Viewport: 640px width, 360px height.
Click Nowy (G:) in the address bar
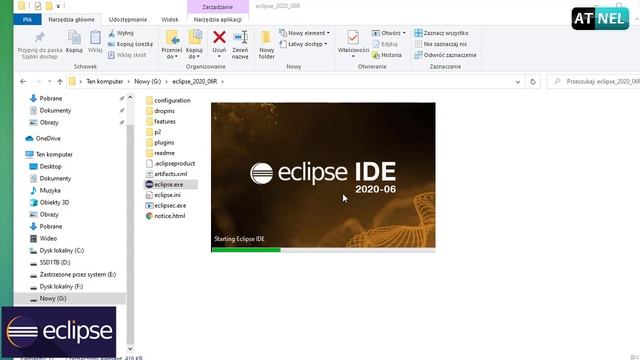click(148, 82)
